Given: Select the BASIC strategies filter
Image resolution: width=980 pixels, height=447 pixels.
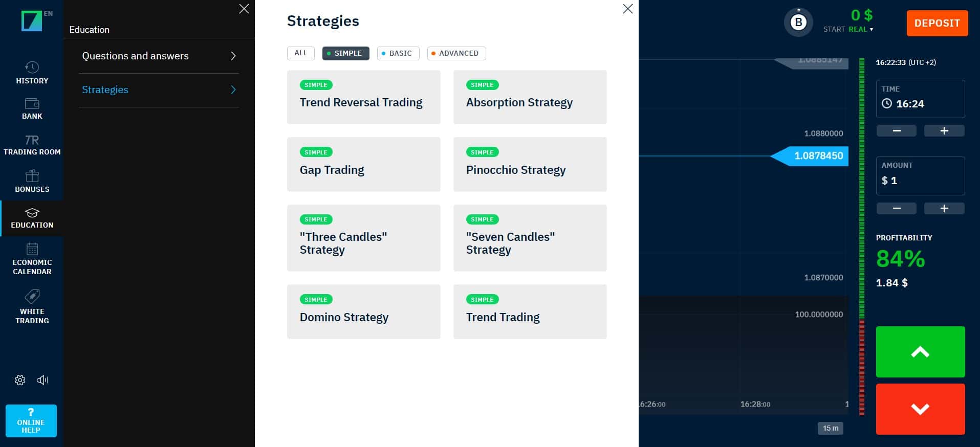Looking at the screenshot, I should (398, 53).
